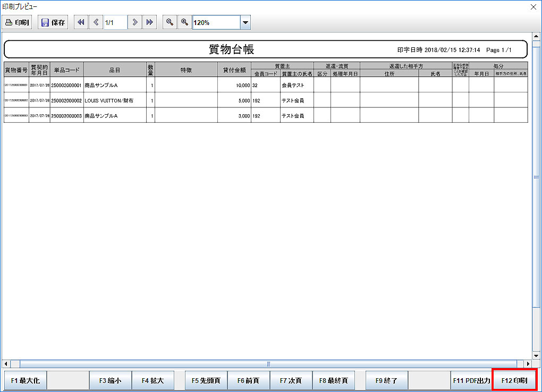This screenshot has height=392, width=542.
Task: Click the page number field showing 1/1
Action: [x=115, y=22]
